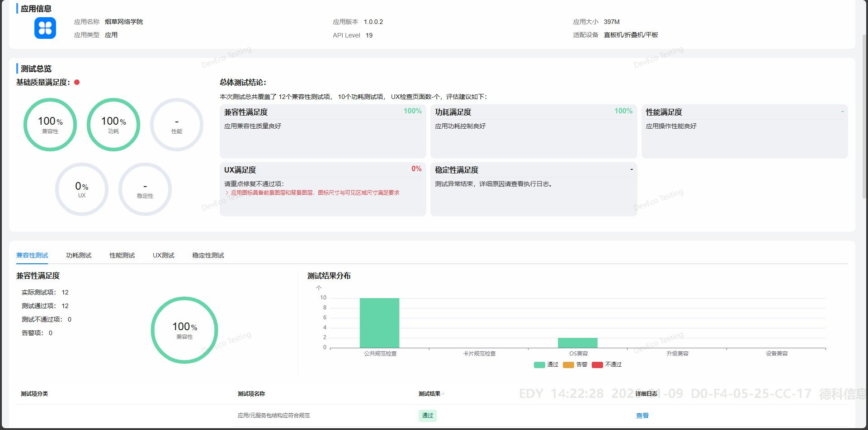The width and height of the screenshot is (868, 430).
Task: Click the 功耗 100% circular gauge
Action: pyautogui.click(x=113, y=125)
